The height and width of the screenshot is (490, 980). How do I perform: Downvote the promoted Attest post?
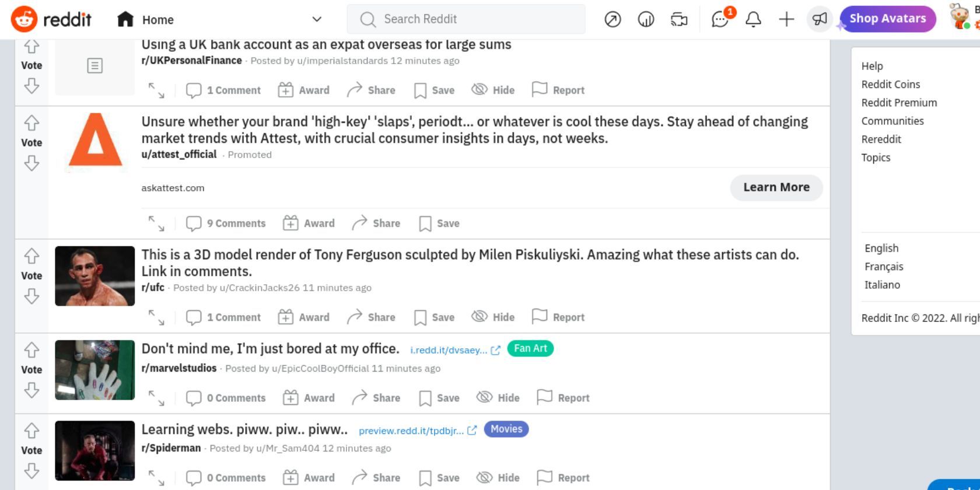coord(32,162)
